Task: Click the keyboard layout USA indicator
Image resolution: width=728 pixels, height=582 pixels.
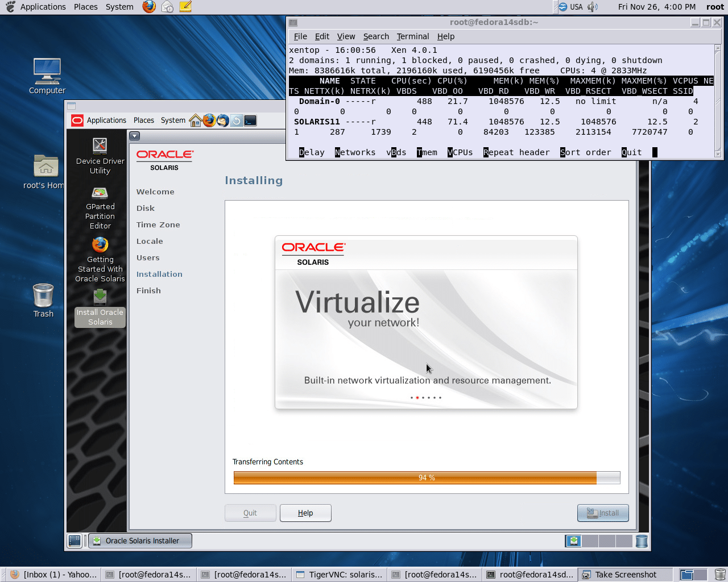Action: pyautogui.click(x=570, y=7)
